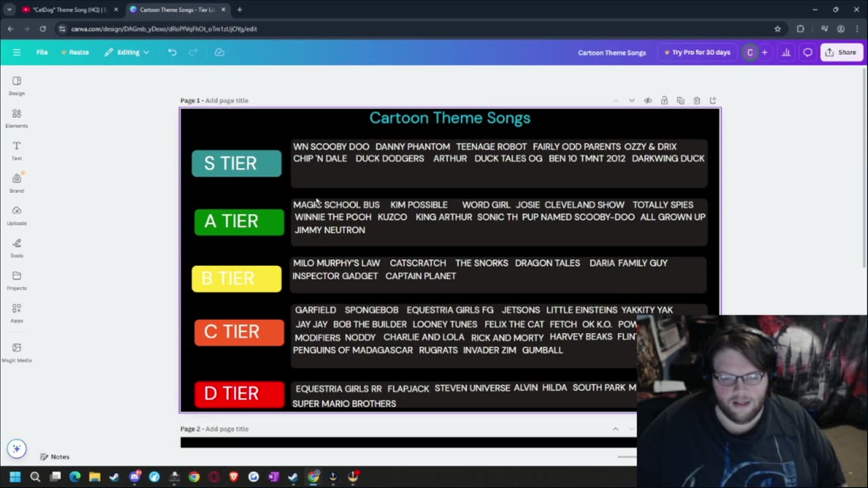Undo the last action
The width and height of the screenshot is (868, 488).
172,52
